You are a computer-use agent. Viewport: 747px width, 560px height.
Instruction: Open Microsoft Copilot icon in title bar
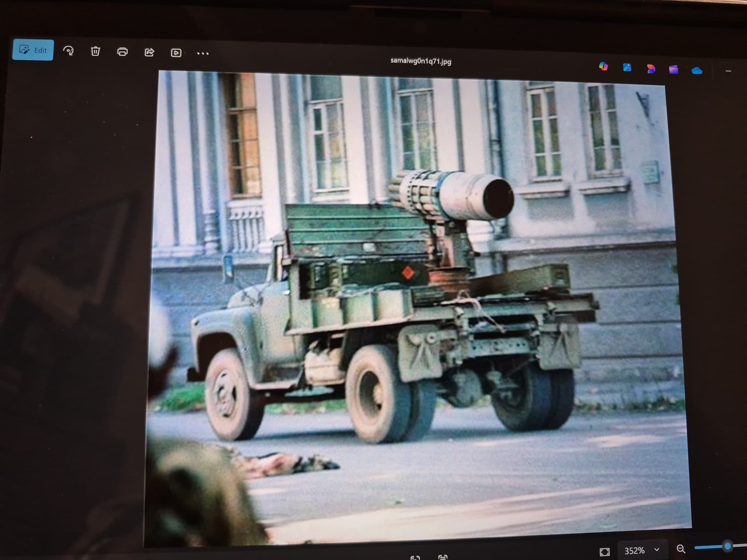click(603, 66)
